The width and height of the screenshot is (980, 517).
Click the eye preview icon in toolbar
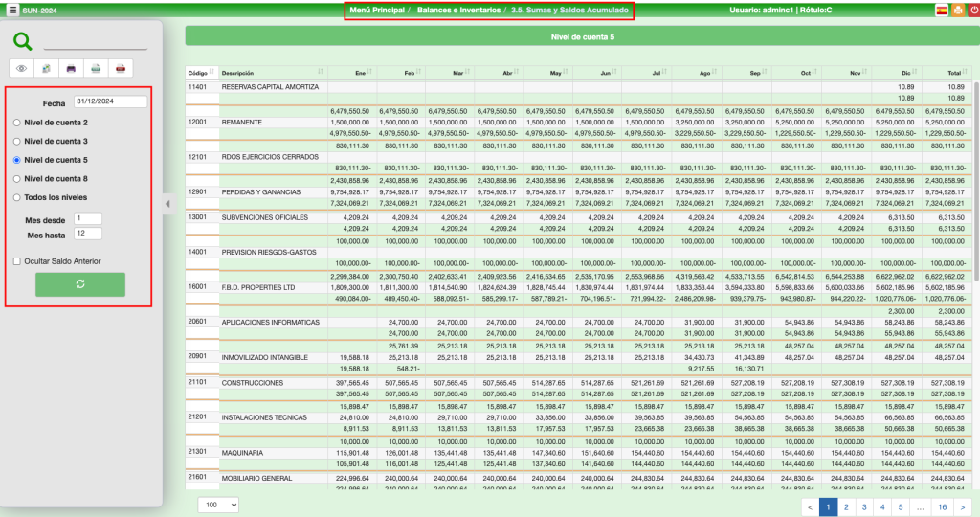point(22,68)
